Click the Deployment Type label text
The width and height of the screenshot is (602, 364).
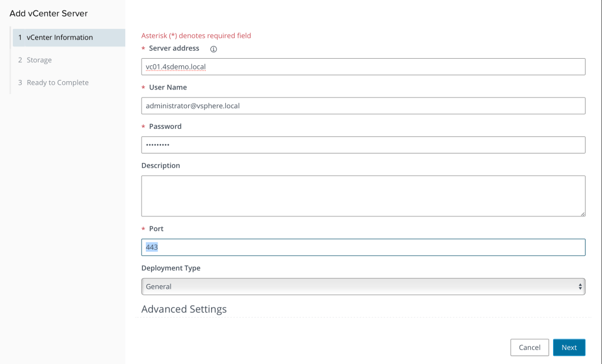pos(170,268)
